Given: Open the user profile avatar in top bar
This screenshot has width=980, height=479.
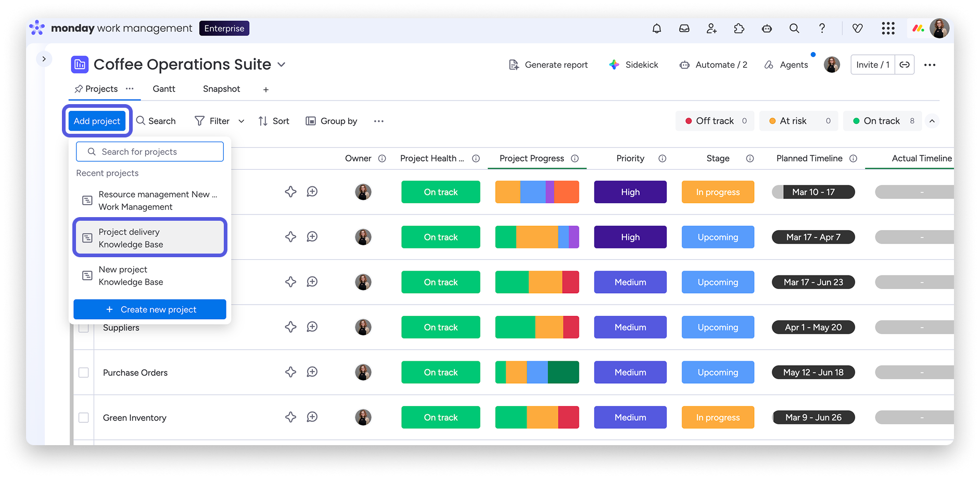Looking at the screenshot, I should tap(939, 29).
